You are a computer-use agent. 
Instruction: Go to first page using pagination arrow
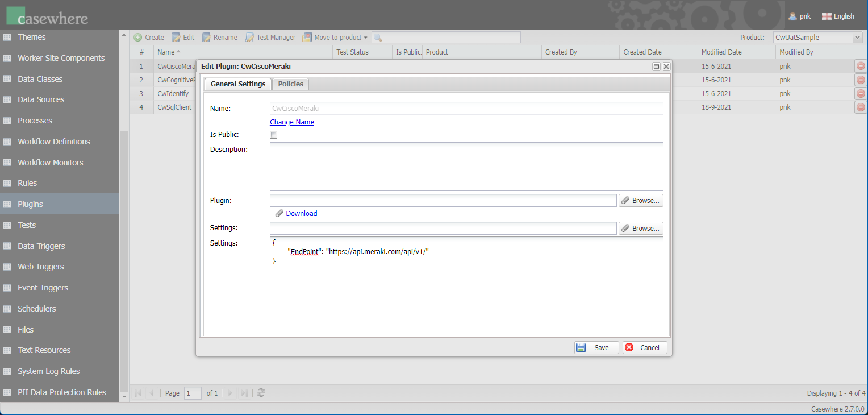pos(137,393)
